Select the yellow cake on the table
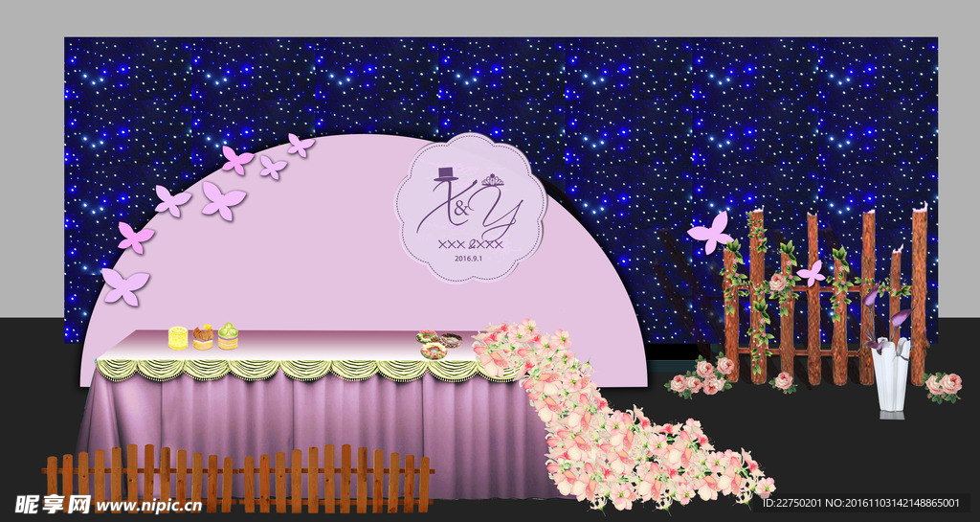 tap(178, 337)
